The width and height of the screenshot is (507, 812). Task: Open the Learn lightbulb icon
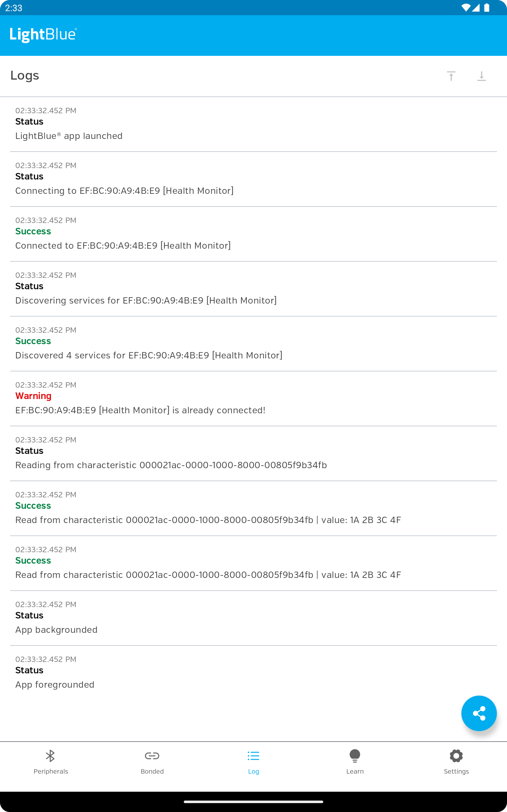click(x=355, y=756)
